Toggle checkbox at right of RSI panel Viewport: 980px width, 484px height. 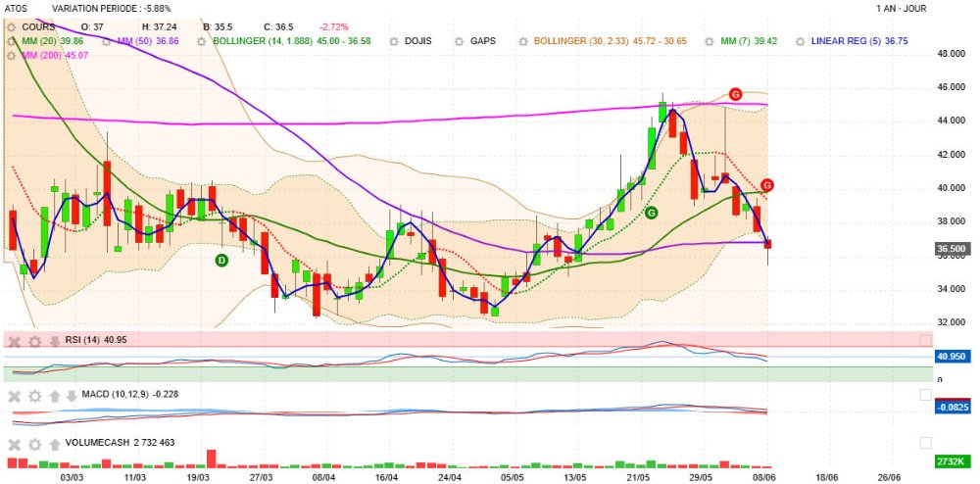(926, 340)
